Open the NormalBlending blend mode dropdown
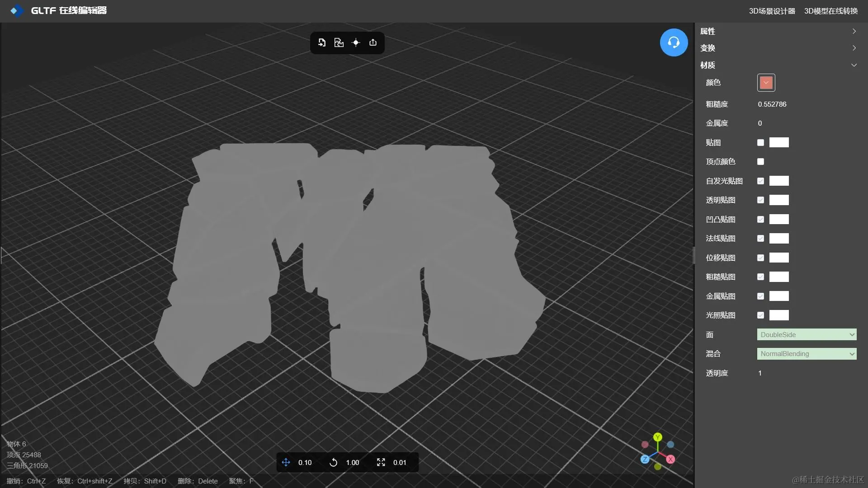The height and width of the screenshot is (488, 868). pos(807,354)
